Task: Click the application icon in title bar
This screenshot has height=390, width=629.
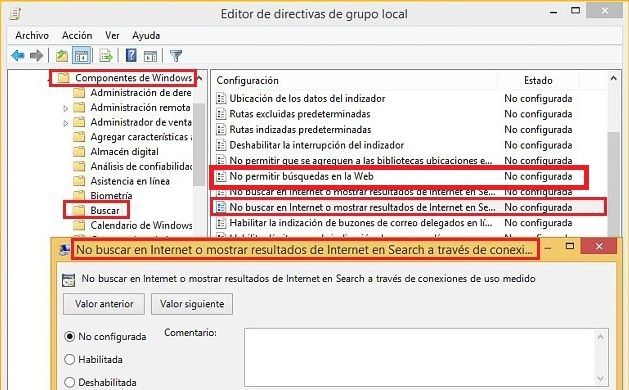Action: (x=15, y=14)
